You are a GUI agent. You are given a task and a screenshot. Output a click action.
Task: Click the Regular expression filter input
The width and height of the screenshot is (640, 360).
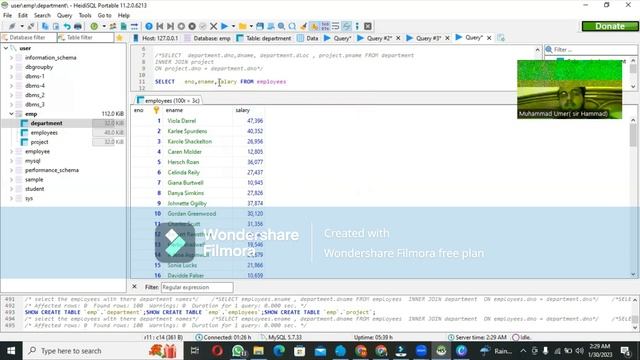[x=197, y=287]
